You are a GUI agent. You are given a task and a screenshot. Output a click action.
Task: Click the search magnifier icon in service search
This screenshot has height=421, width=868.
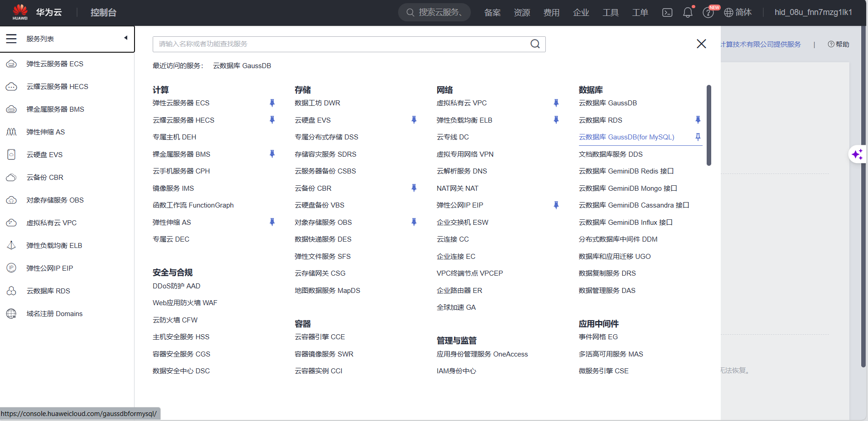tap(535, 44)
